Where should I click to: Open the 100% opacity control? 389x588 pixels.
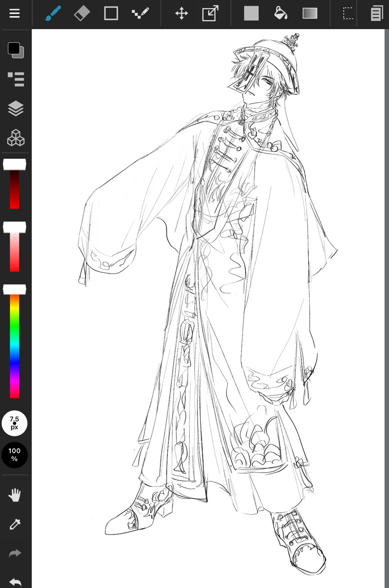pyautogui.click(x=15, y=455)
